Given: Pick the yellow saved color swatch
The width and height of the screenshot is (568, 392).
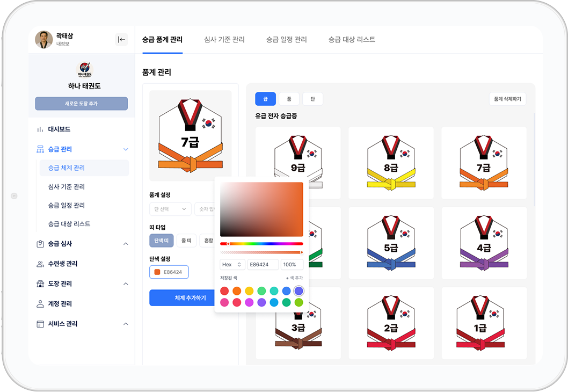Looking at the screenshot, I should (249, 291).
